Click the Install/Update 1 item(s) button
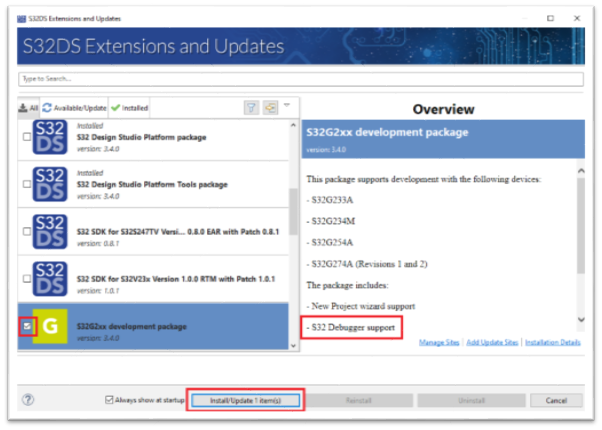 tap(245, 400)
